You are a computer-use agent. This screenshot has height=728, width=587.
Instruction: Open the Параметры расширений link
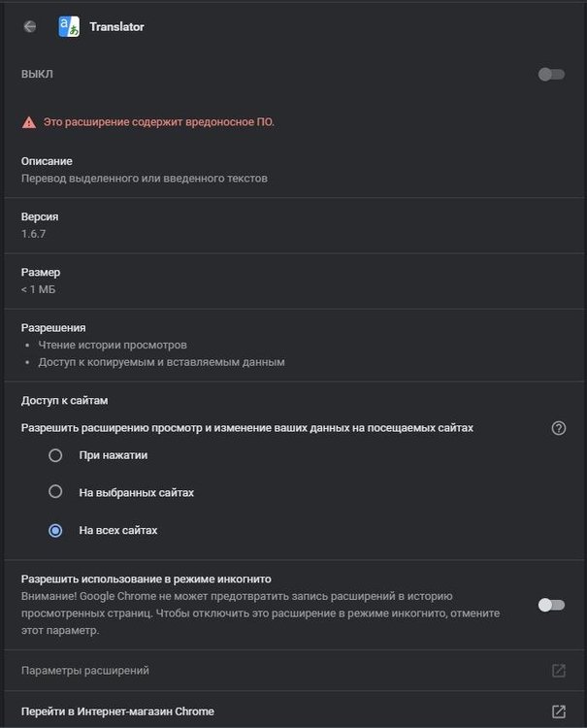[85, 671]
